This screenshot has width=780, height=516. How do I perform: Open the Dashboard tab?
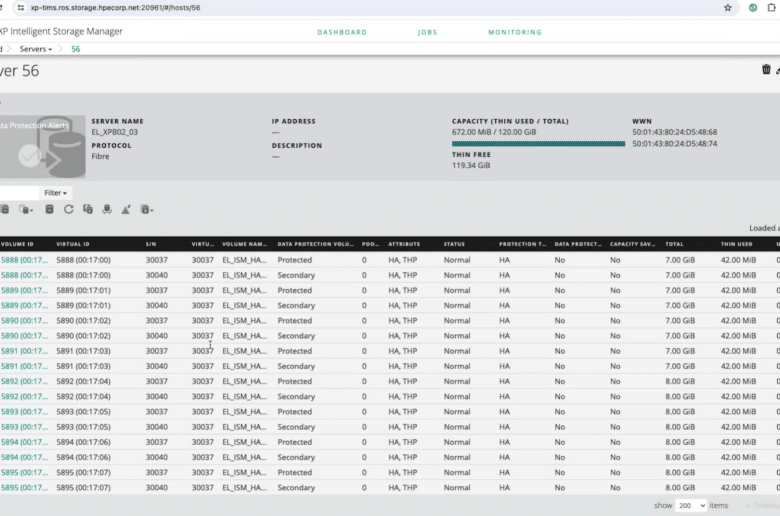click(342, 32)
